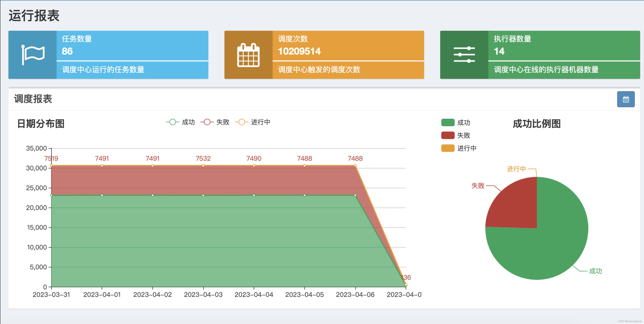Click the 调度中心触发的调度次数 description
Viewport: 644px width, 324px height.
(x=319, y=70)
